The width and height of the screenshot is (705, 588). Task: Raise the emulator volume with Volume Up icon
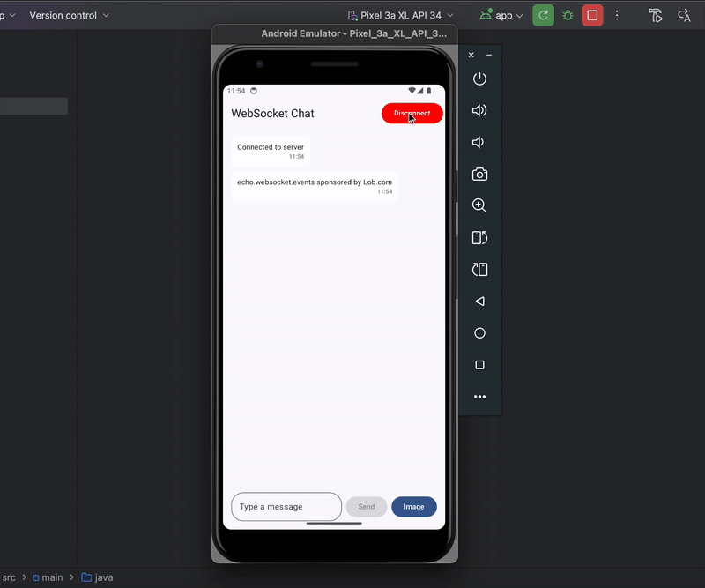(x=479, y=111)
